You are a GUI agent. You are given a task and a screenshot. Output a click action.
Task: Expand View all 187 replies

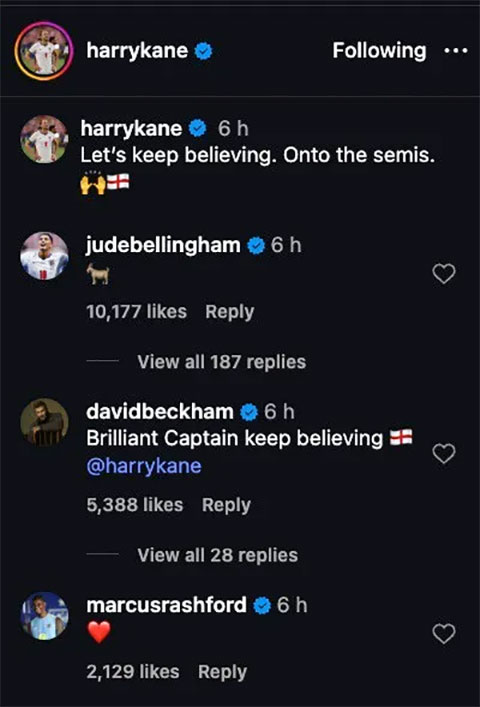click(x=221, y=362)
